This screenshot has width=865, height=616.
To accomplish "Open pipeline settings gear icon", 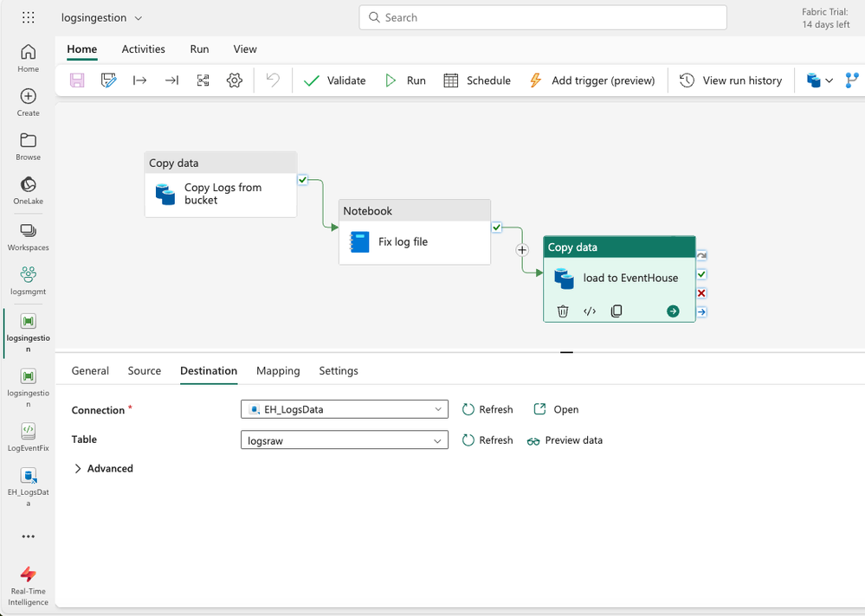I will coord(235,80).
